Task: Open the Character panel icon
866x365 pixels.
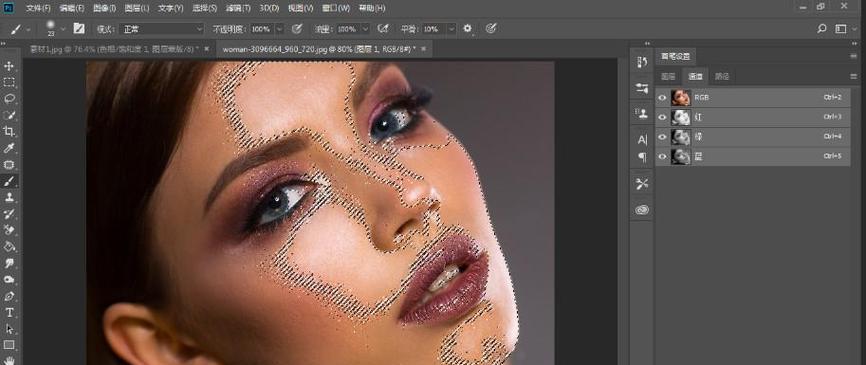Action: [642, 139]
